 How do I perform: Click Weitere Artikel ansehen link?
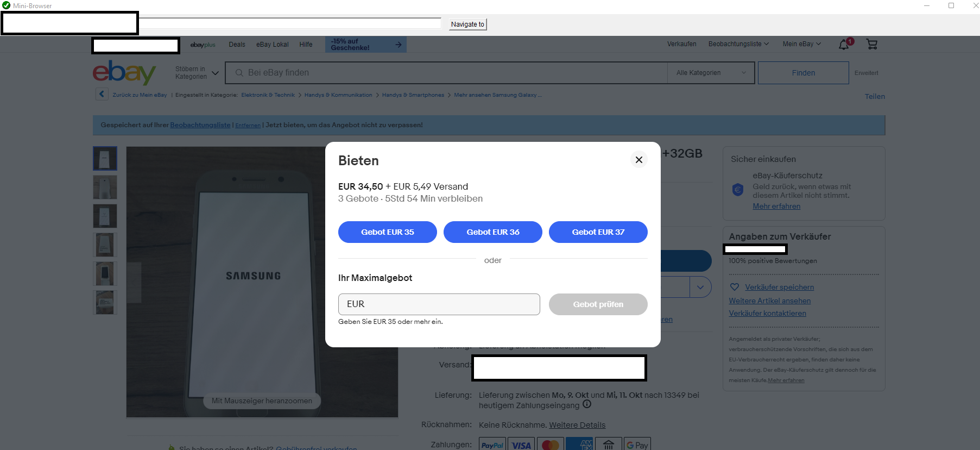coord(769,301)
